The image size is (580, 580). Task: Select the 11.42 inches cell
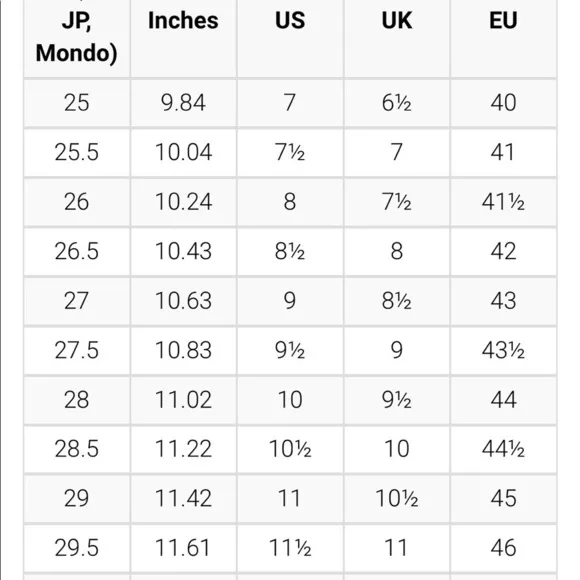click(183, 499)
